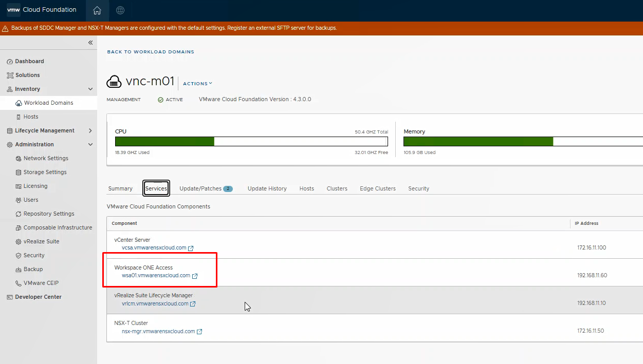Click the Backup icon in sidebar
643x364 pixels.
pos(19,270)
